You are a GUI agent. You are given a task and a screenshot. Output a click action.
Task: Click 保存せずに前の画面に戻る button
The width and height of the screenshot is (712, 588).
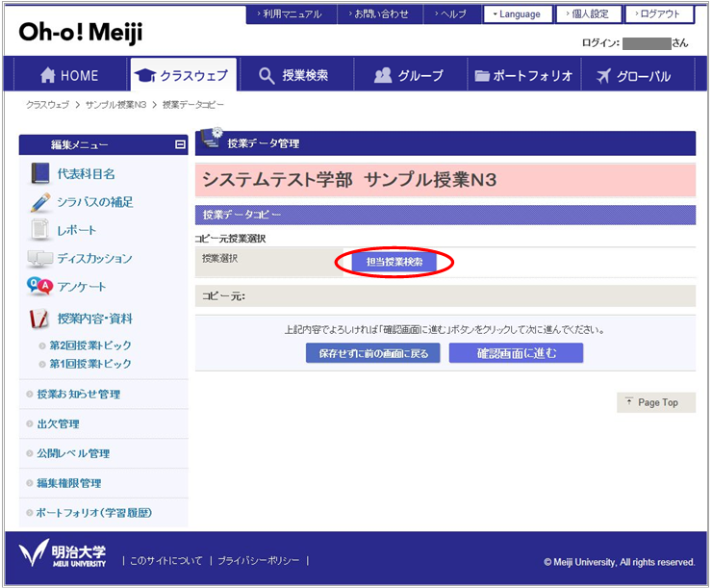click(372, 353)
